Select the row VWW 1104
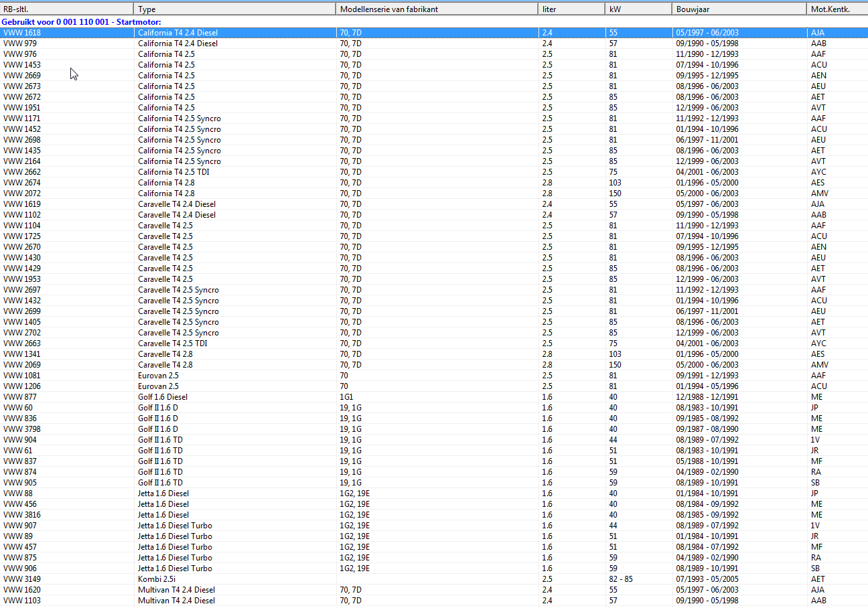 pyautogui.click(x=434, y=226)
